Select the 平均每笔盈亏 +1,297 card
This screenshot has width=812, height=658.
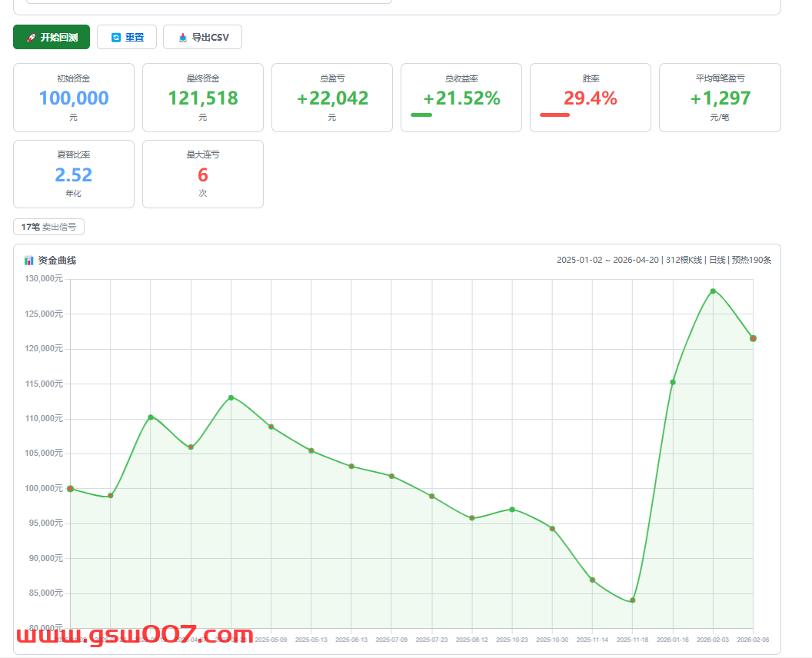pyautogui.click(x=720, y=98)
